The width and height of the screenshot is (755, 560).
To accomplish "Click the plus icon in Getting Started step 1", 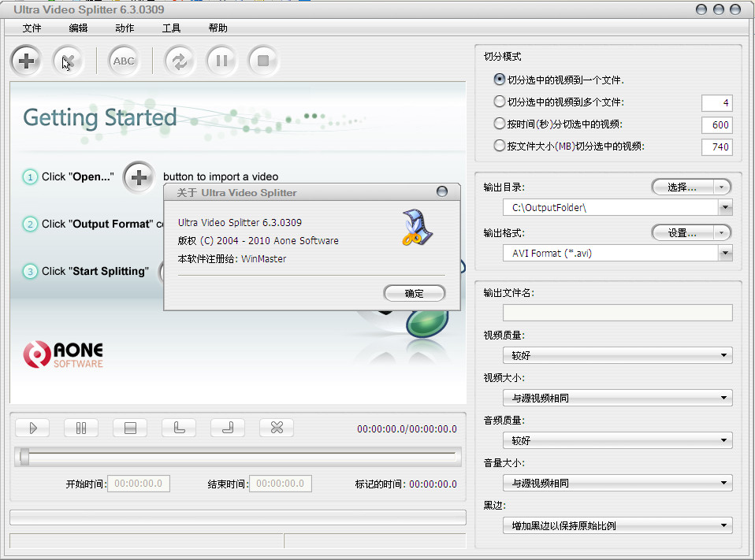I will (139, 177).
